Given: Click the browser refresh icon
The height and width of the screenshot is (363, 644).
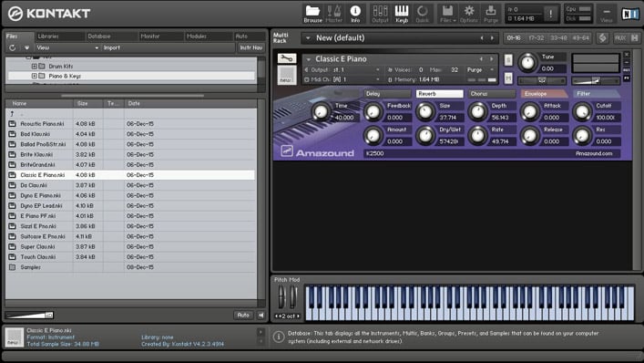Looking at the screenshot, I should (x=13, y=47).
